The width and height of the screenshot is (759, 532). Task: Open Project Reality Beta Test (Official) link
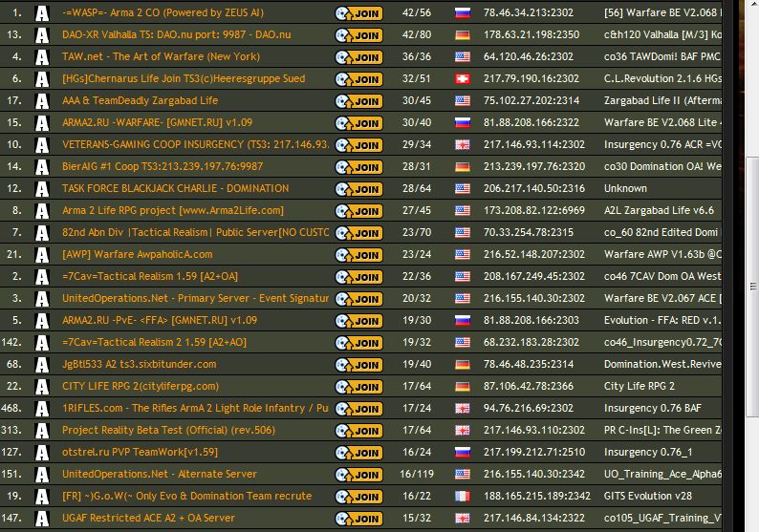168,430
